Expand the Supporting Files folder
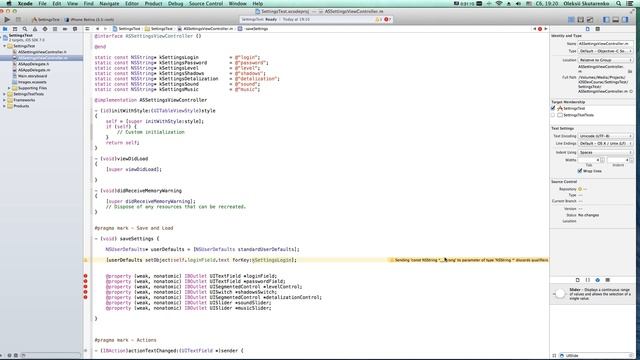 (x=9, y=88)
